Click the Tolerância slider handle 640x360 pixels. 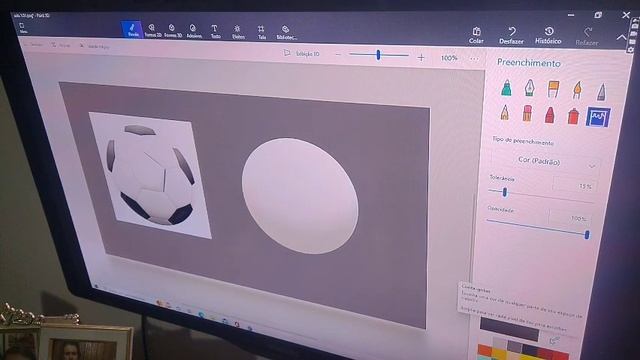[505, 192]
